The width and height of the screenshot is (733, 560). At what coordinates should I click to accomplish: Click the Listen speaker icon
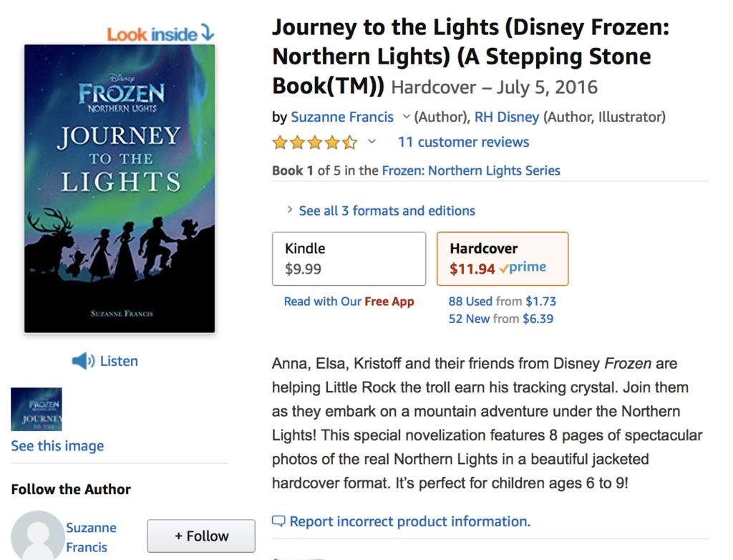[x=83, y=361]
